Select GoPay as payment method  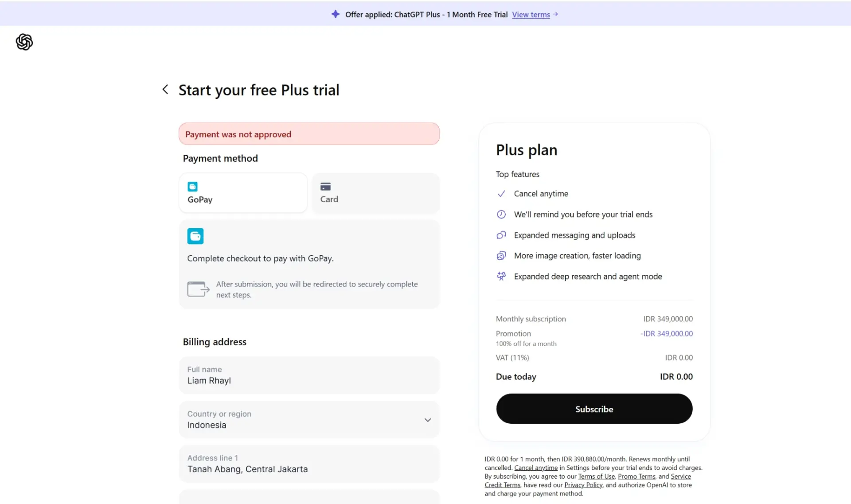click(x=243, y=193)
